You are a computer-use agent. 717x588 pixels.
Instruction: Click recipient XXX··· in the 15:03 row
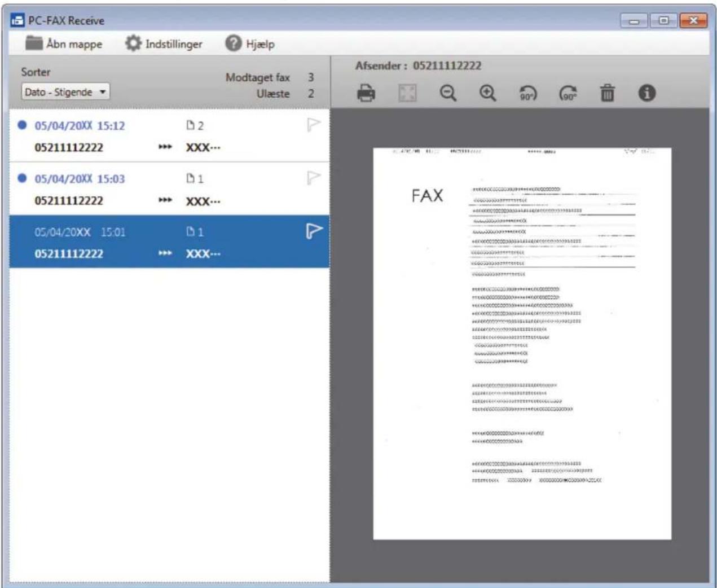(x=203, y=201)
